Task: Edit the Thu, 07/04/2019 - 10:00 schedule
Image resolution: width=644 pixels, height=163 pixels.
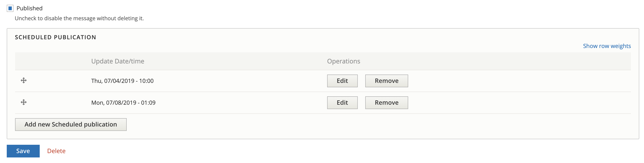Action: click(342, 81)
